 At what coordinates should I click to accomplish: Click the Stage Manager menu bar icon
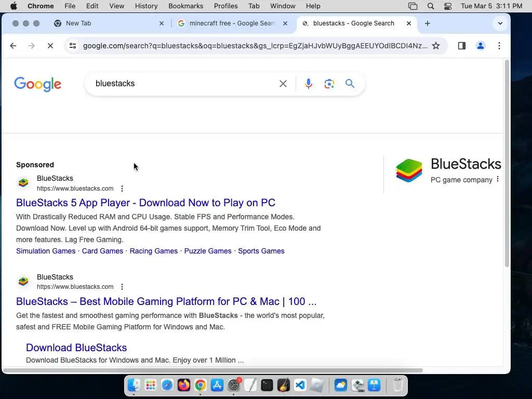[x=413, y=6]
